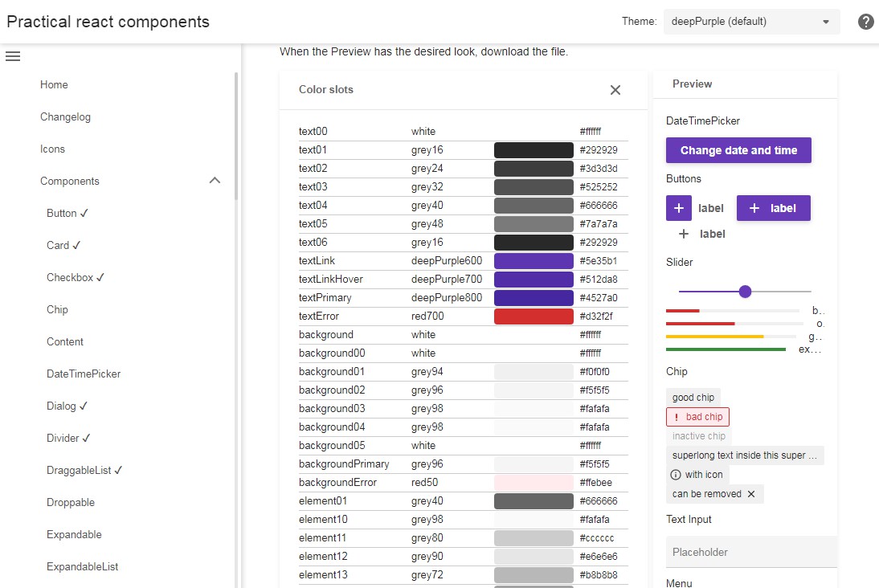
Task: Open the DateTimePicker component page
Action: [x=84, y=374]
